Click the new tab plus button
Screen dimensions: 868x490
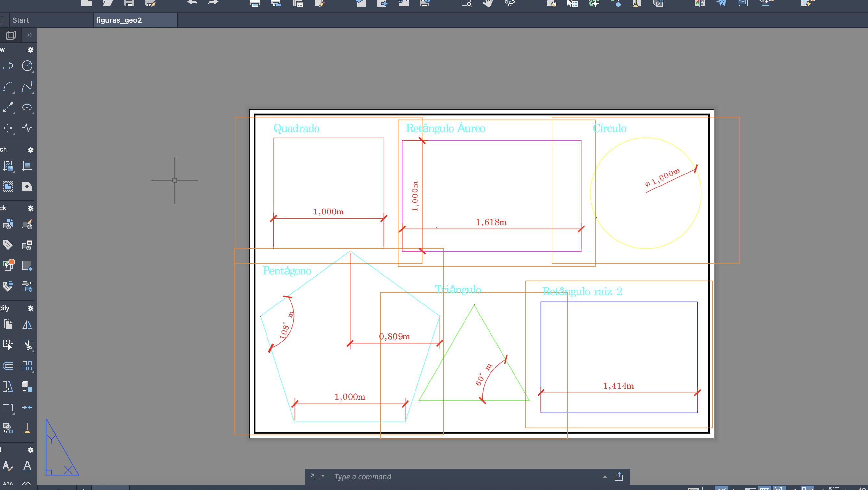click(x=3, y=20)
